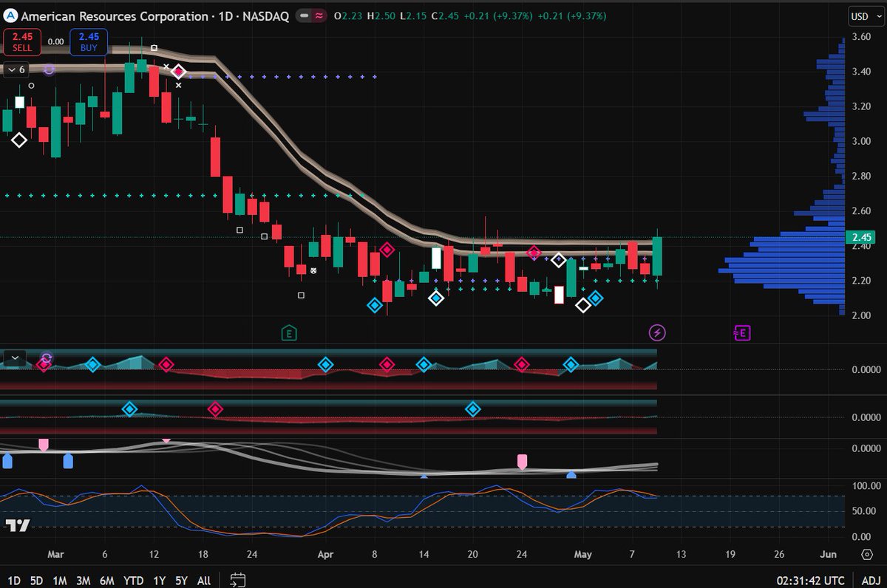887x588 pixels.
Task: Open the go-to-date calendar icon
Action: pyautogui.click(x=237, y=579)
